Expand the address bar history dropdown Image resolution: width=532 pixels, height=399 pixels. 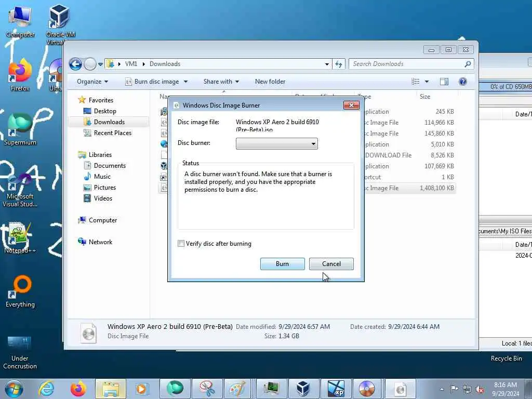point(327,64)
